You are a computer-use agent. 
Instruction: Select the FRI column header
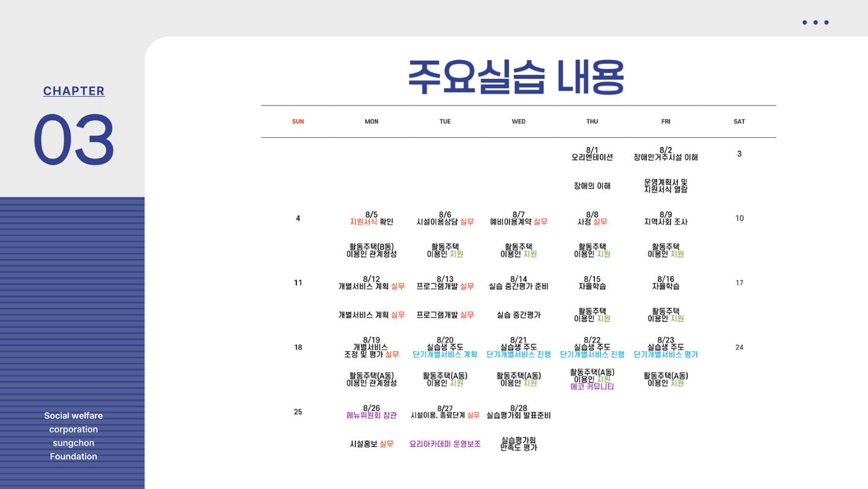666,122
